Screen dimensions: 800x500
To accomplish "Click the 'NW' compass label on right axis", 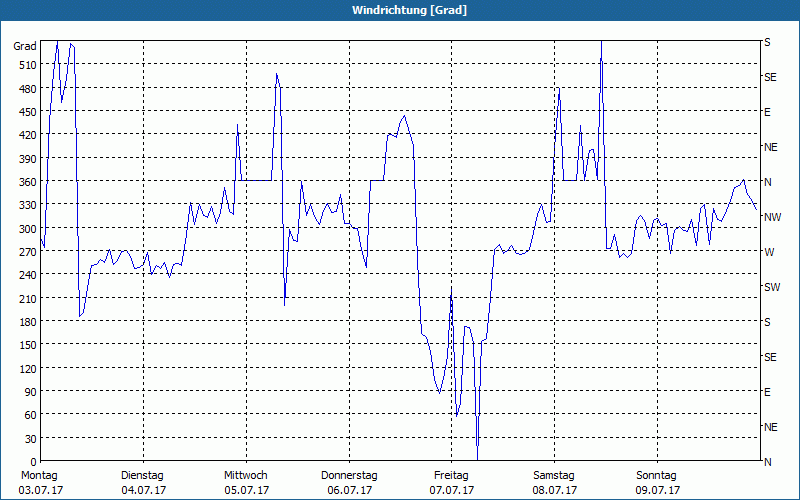I will 772,217.
